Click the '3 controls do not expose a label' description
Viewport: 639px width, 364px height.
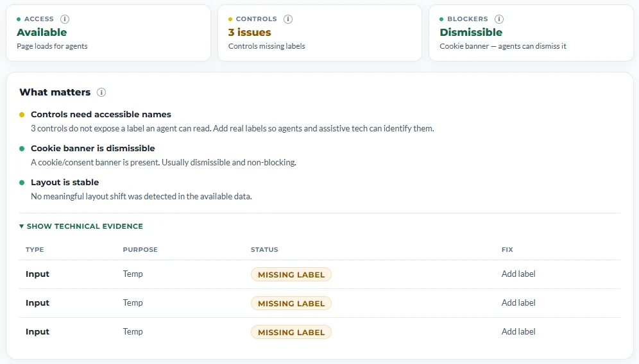232,128
